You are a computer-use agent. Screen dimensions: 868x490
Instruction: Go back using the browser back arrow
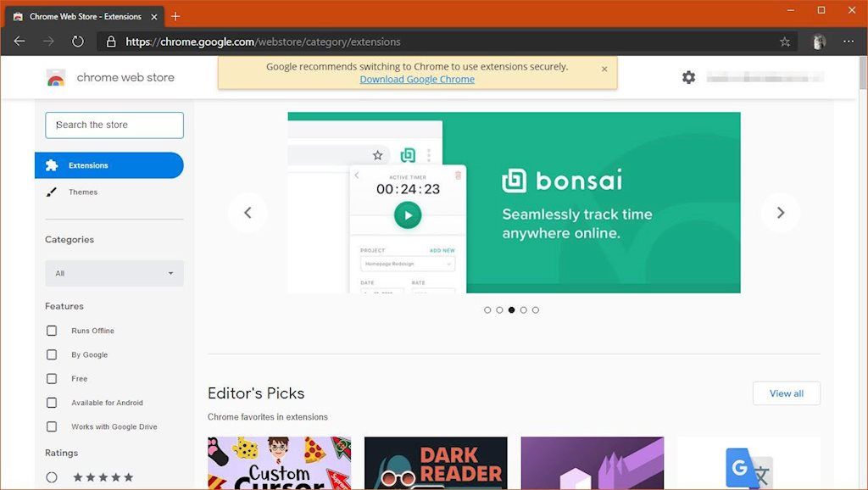[x=19, y=42]
